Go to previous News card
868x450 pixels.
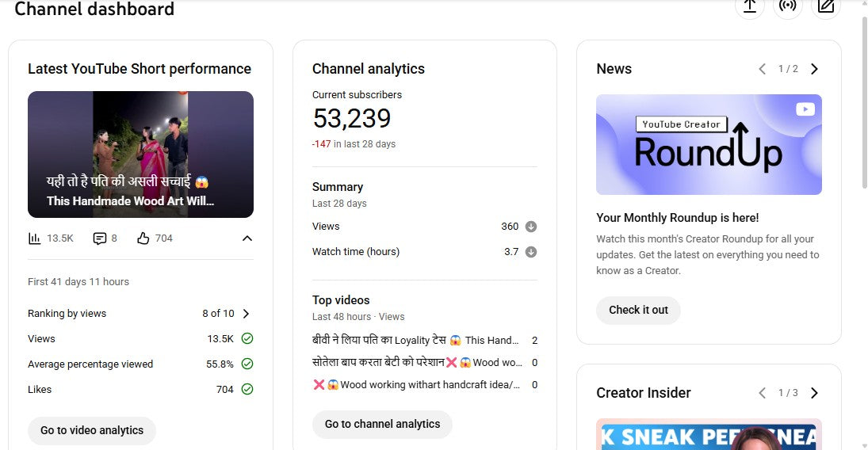click(x=763, y=69)
